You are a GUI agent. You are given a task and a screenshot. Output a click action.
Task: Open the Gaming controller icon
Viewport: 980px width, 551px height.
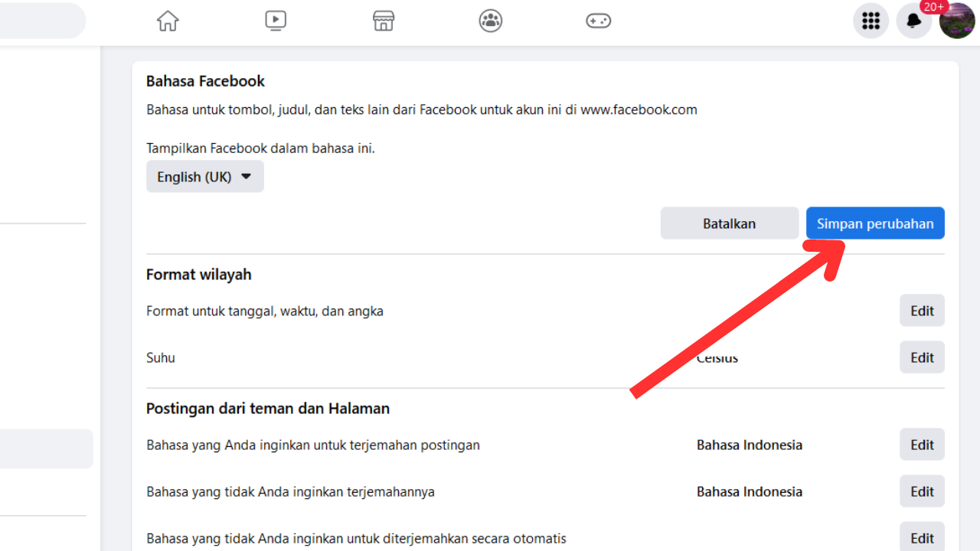pos(599,21)
